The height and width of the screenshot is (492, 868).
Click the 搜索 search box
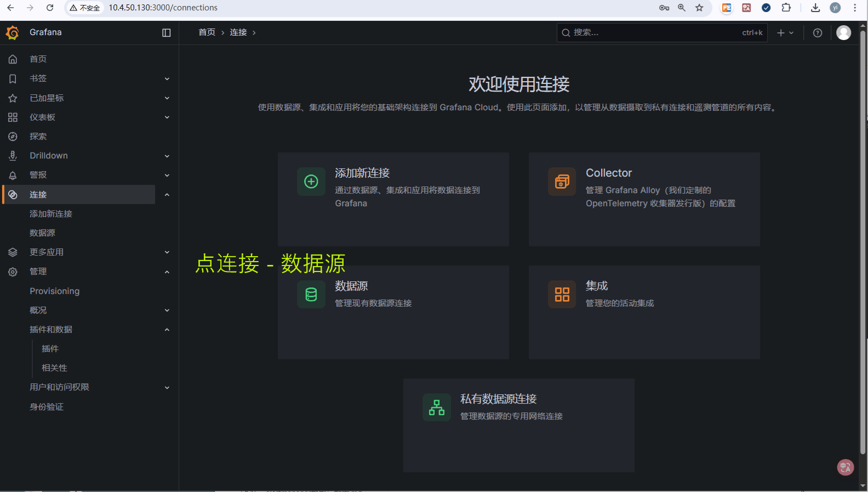(x=662, y=33)
